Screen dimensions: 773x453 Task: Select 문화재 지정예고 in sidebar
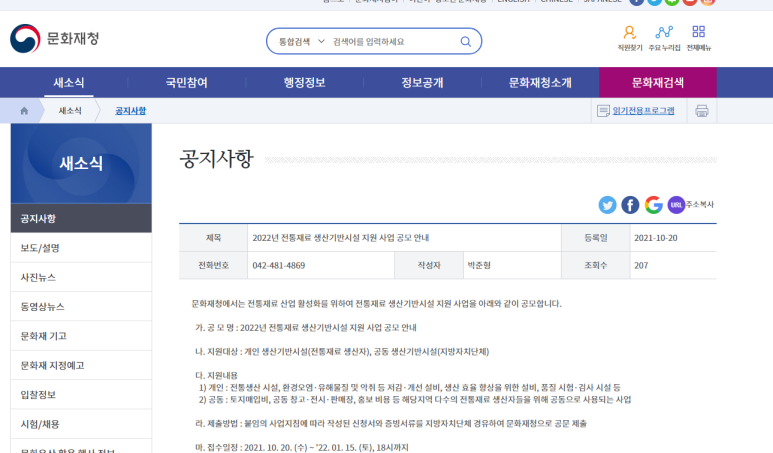(x=81, y=365)
